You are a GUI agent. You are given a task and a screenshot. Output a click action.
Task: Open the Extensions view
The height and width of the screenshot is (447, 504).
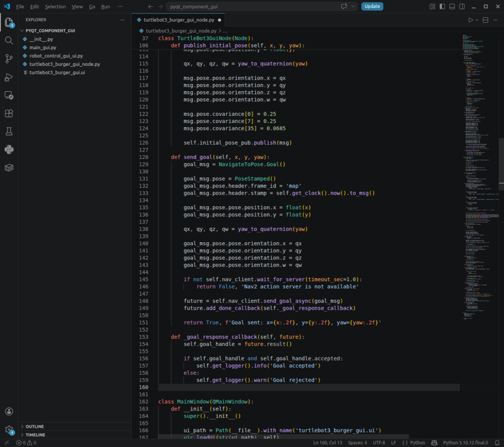9,113
